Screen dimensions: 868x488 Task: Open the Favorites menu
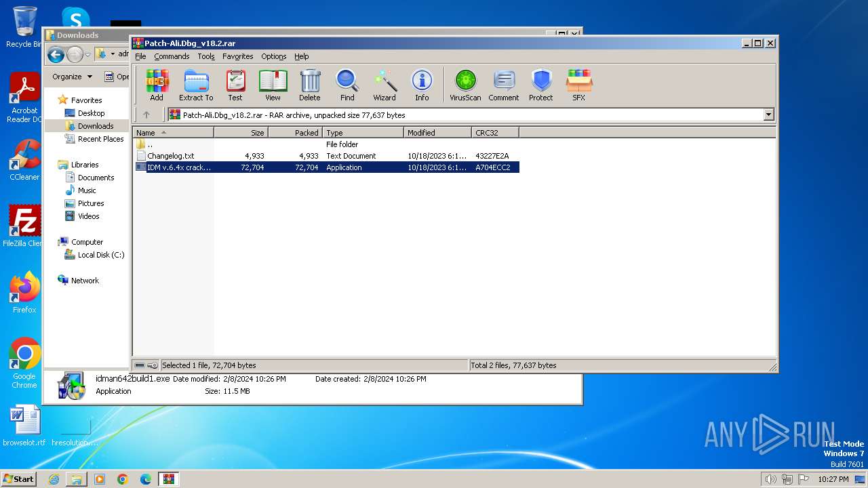pos(238,56)
